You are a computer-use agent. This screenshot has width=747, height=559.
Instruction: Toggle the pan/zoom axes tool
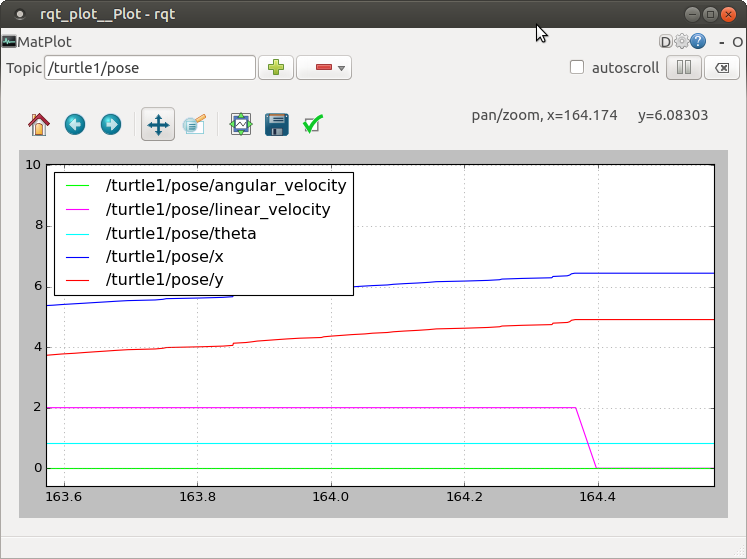[x=158, y=125]
